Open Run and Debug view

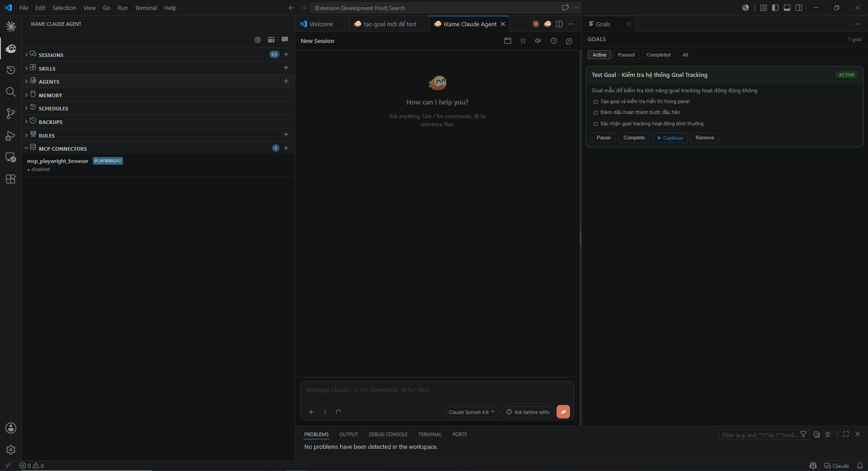[11, 135]
